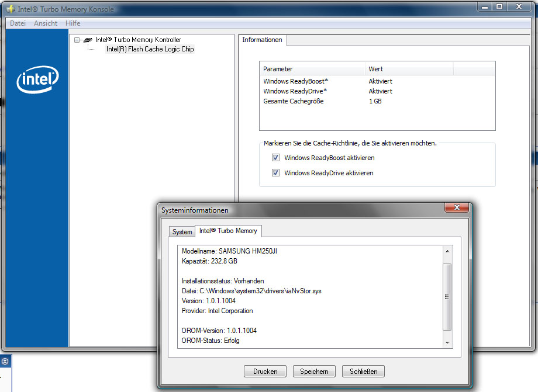The height and width of the screenshot is (392, 538).
Task: Click the Wert column header
Action: [409, 69]
